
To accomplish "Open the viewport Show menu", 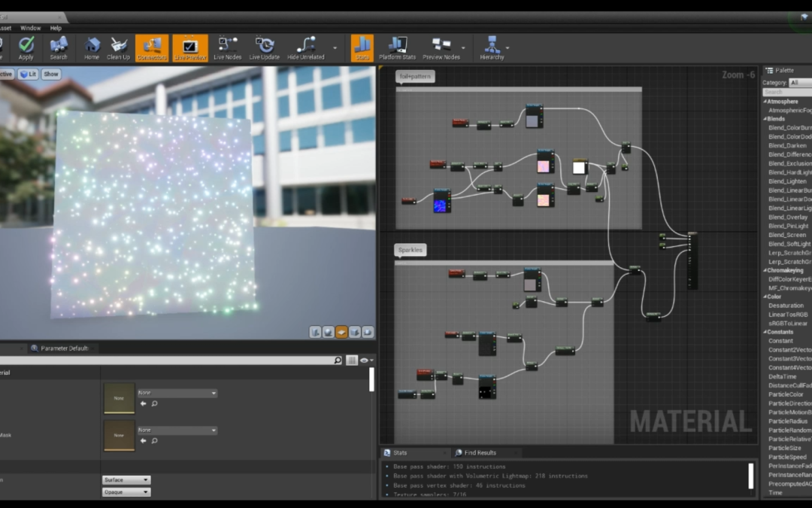I will pyautogui.click(x=51, y=74).
